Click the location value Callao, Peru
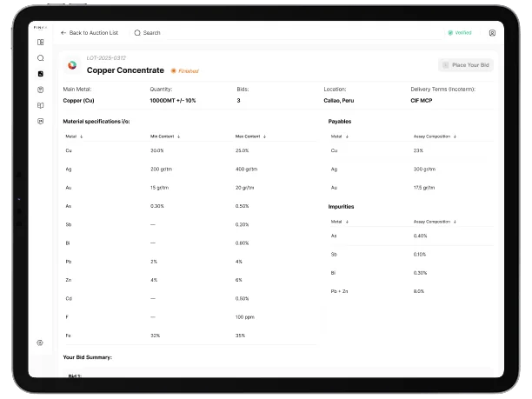Viewport: 532px width, 399px height. pos(339,101)
